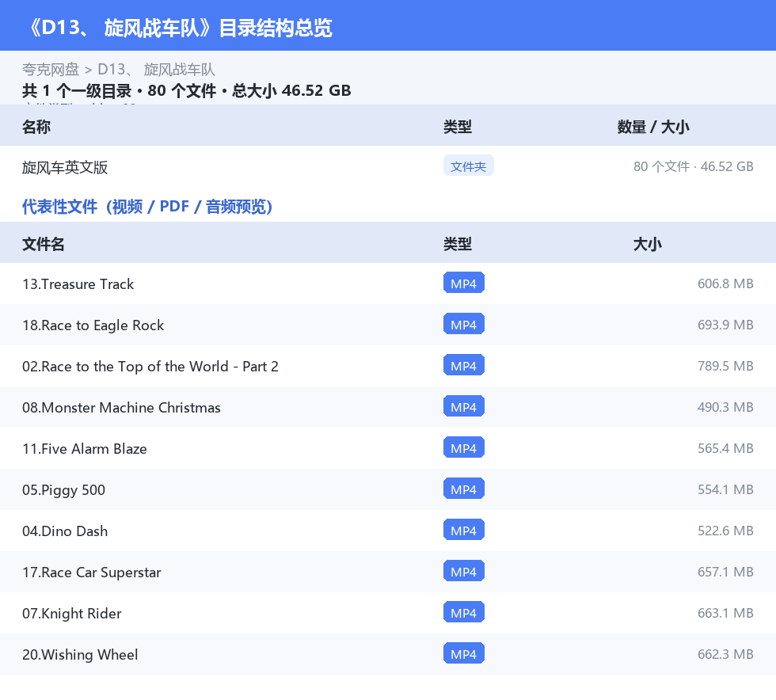Click the "文件名" column header
This screenshot has height=700, width=776.
click(x=43, y=244)
